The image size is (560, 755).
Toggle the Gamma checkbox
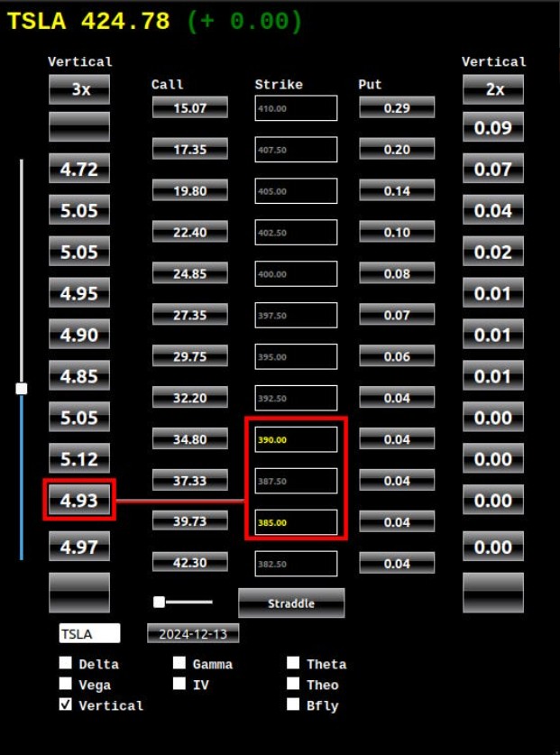tap(179, 663)
